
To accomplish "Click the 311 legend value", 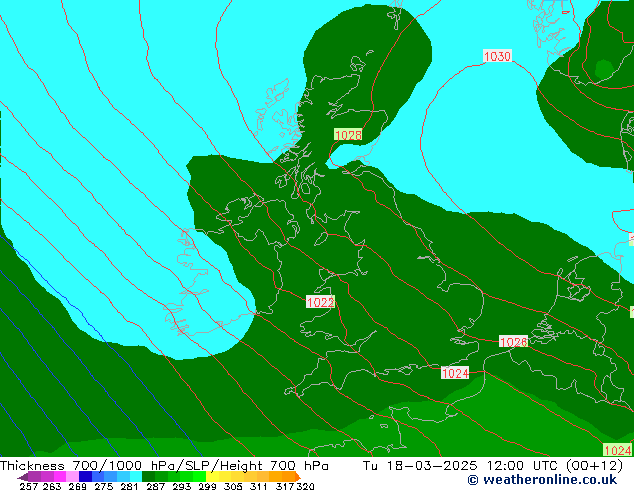I will tap(258, 486).
